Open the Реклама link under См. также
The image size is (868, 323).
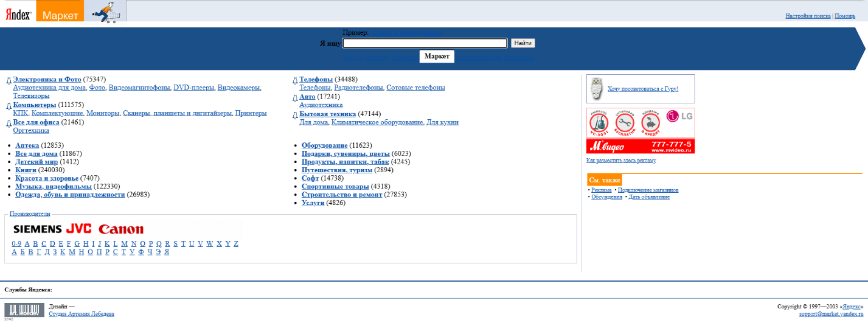point(601,190)
